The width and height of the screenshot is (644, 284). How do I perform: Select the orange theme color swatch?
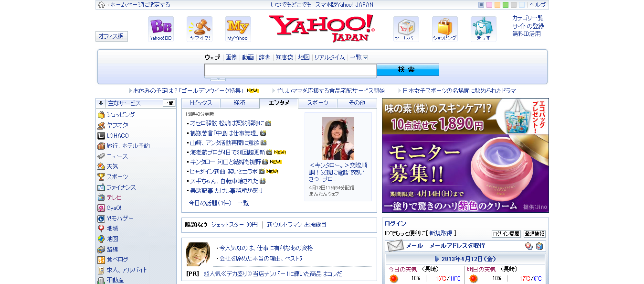[x=497, y=5]
